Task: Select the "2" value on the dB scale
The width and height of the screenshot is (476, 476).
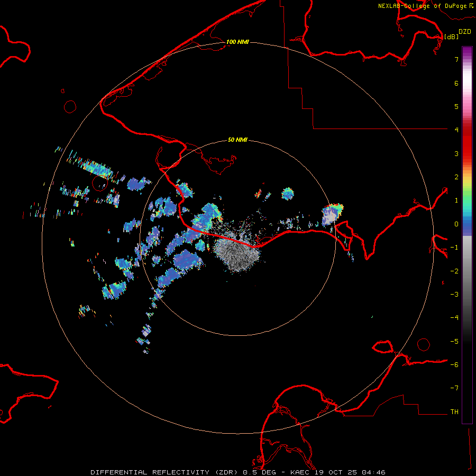Action: pos(456,177)
